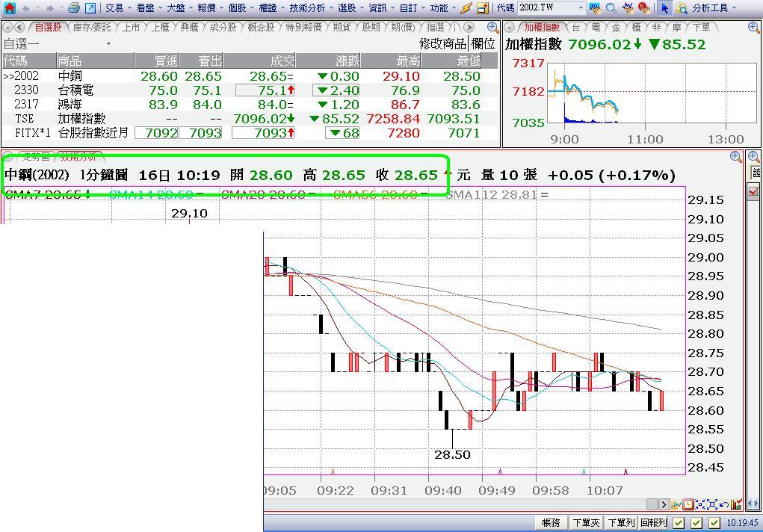Screen dimensions: 763x532
Task: Click the 代碼 lookup icon after the code field
Action: tap(595, 7)
